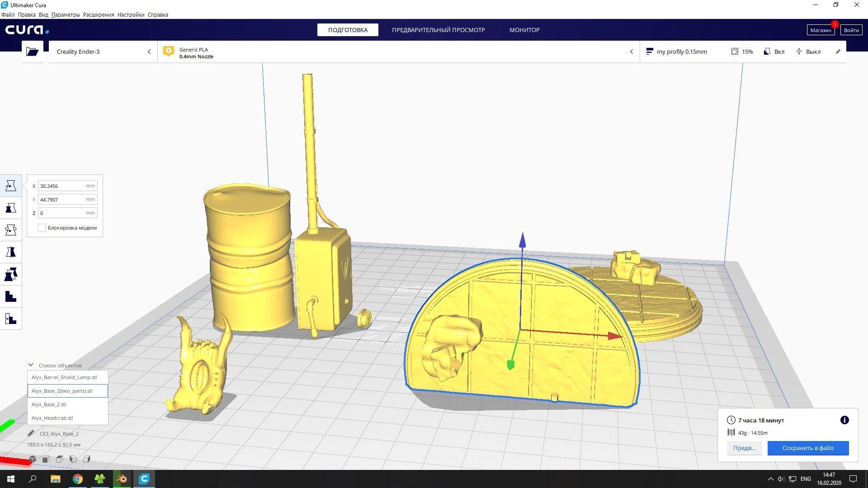Click the Предв... preview button
The width and height of the screenshot is (868, 488).
tap(744, 448)
